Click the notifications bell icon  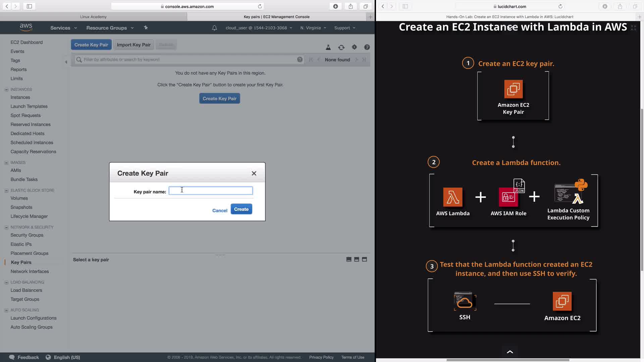tap(214, 28)
